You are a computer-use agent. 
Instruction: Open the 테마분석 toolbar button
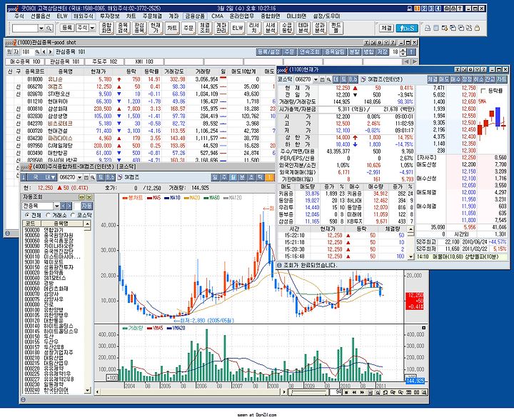point(303,28)
